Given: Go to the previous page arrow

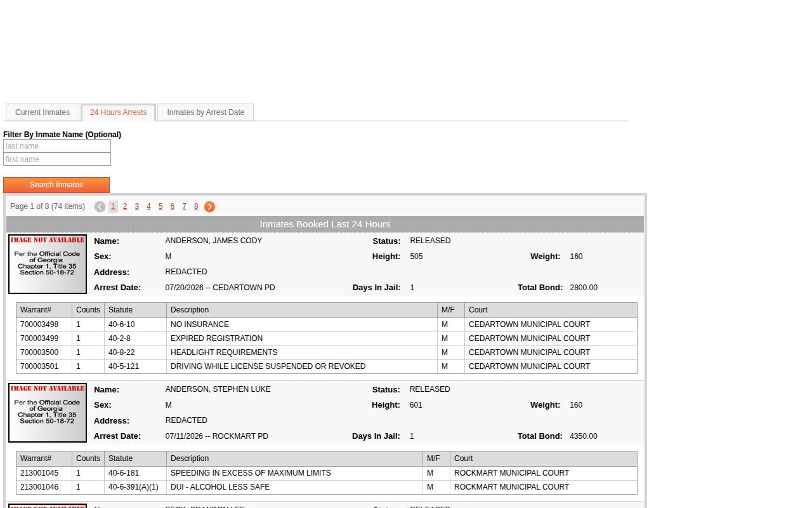Looking at the screenshot, I should coord(100,206).
